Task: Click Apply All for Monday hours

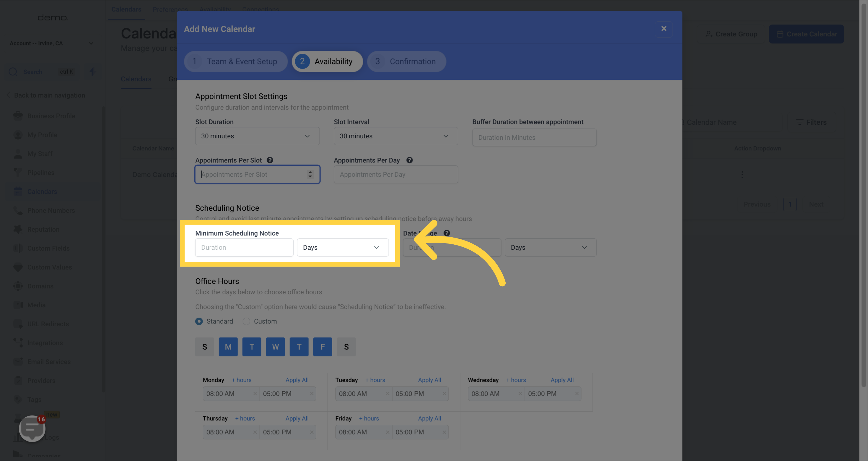Action: (x=297, y=380)
